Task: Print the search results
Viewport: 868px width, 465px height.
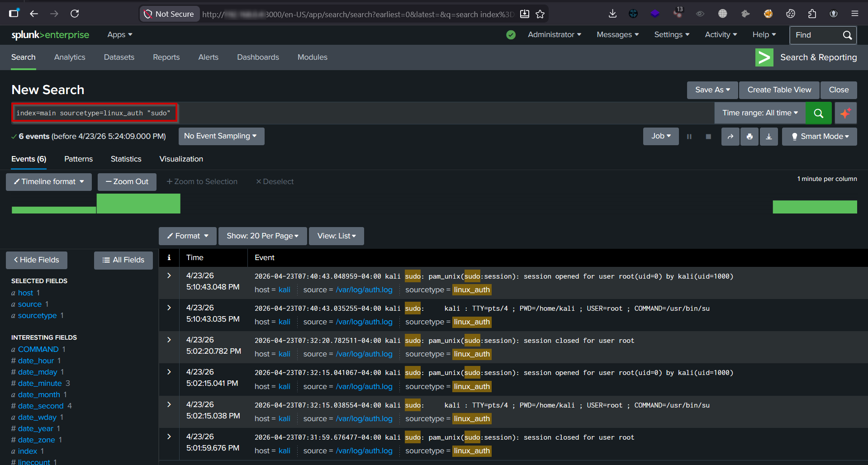Action: pyautogui.click(x=749, y=137)
